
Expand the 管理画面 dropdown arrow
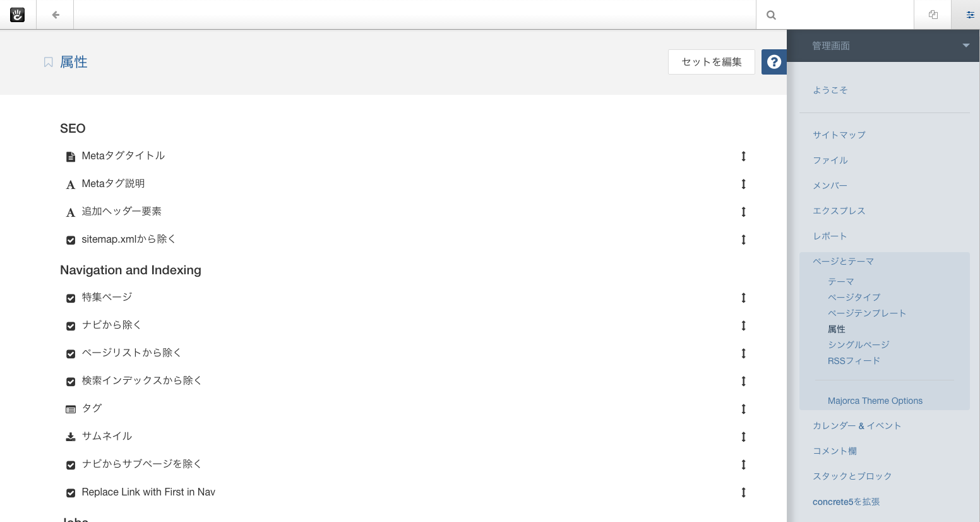click(965, 46)
